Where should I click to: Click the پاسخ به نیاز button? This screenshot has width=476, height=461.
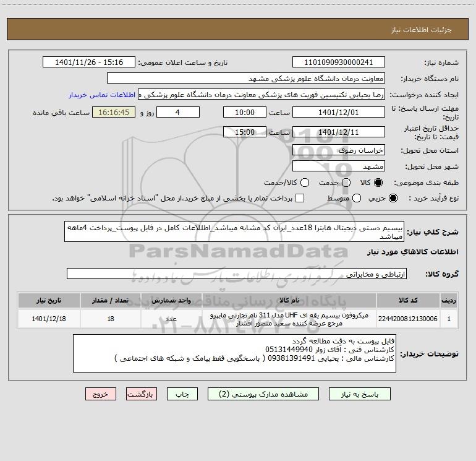tap(360, 394)
